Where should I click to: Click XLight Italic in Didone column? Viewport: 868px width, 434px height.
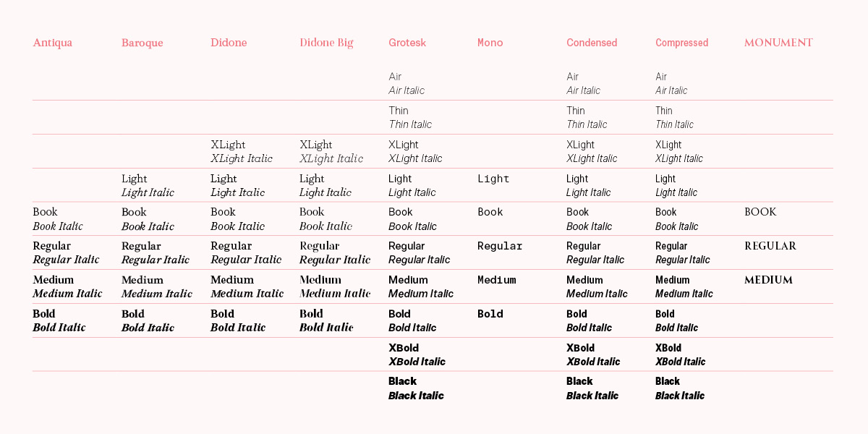click(x=242, y=158)
